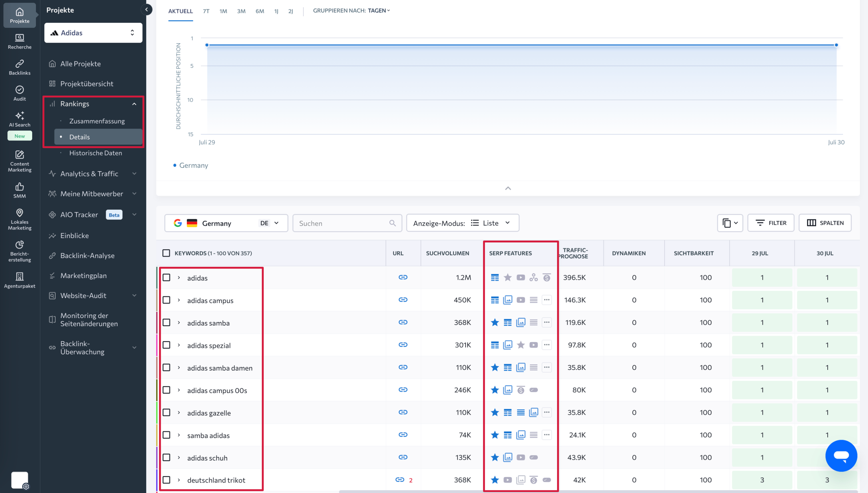Click the URL link icon for adidas
This screenshot has height=493, width=868.
point(403,277)
